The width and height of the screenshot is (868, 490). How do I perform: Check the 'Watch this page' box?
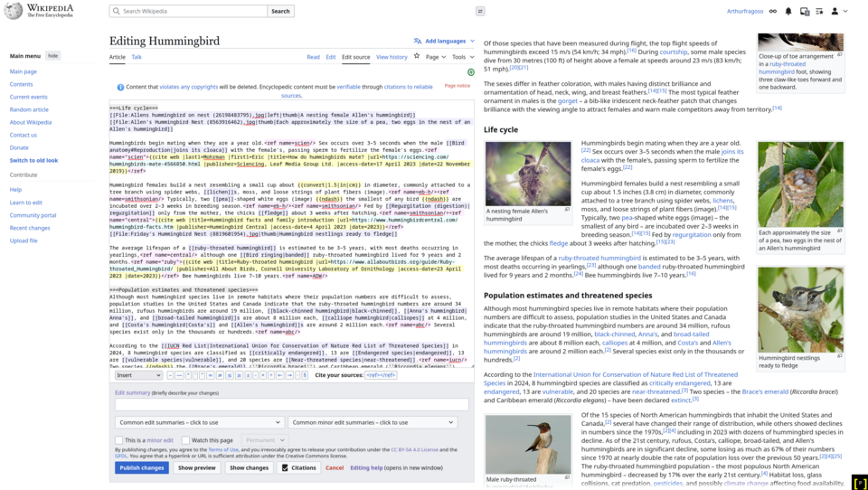[x=185, y=440]
